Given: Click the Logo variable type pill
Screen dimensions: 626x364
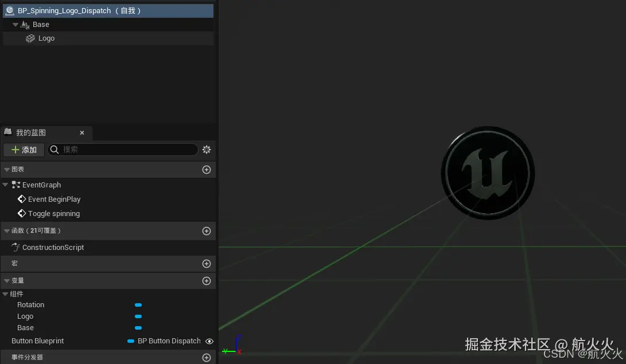Looking at the screenshot, I should click(x=138, y=316).
